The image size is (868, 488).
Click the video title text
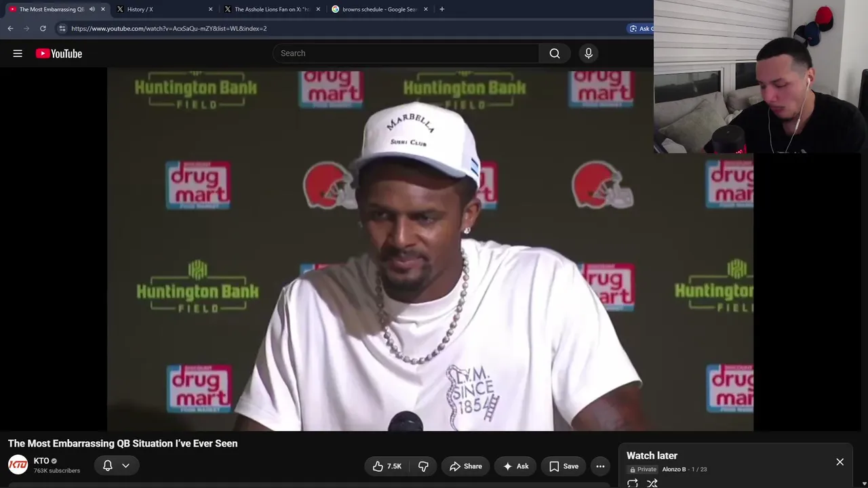point(123,443)
